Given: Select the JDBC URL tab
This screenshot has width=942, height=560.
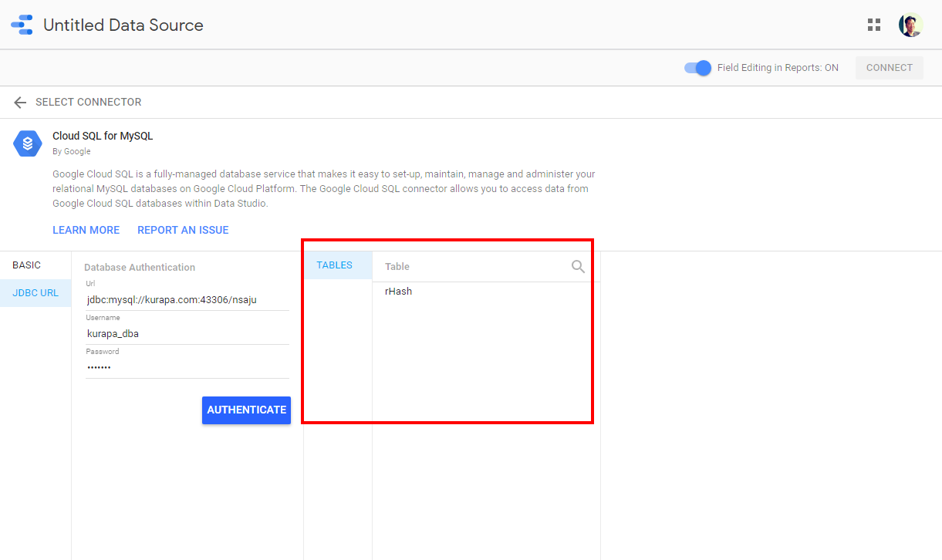Looking at the screenshot, I should click(35, 293).
